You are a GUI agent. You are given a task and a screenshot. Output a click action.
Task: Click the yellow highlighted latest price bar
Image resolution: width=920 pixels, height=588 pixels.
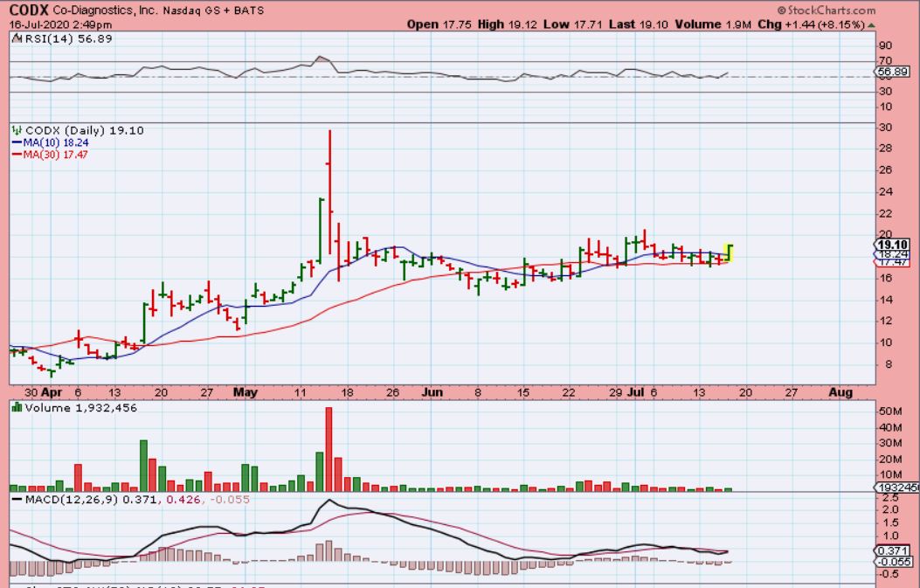(x=730, y=252)
